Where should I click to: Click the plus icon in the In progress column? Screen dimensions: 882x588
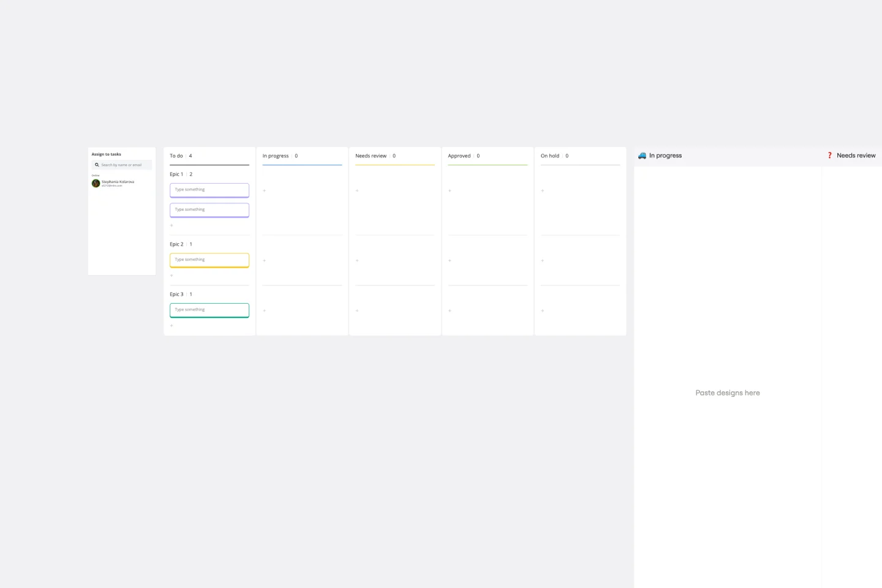click(265, 190)
